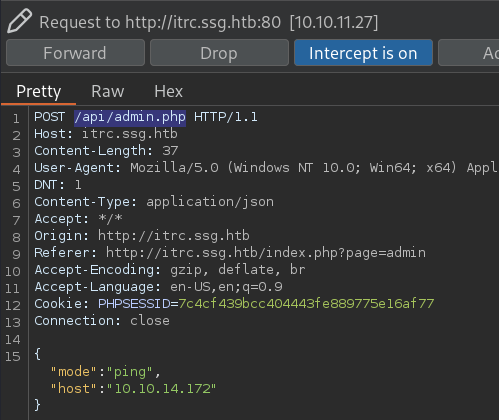Screen dimensions: 499x420
Task: Click the Content-Length value 37
Action: tap(170, 151)
